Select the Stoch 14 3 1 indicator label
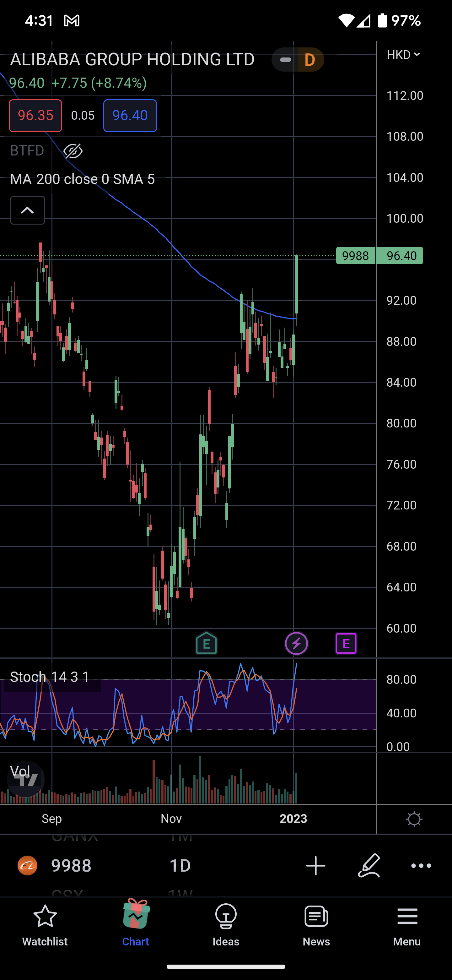The image size is (452, 980). (50, 677)
